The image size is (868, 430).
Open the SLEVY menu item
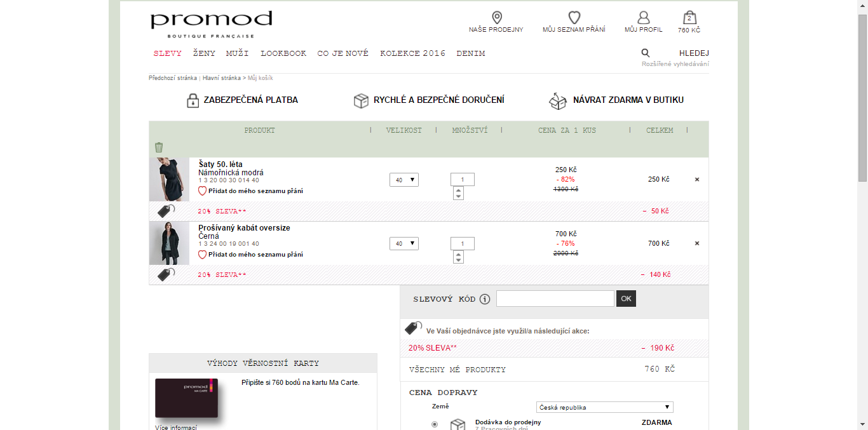click(168, 53)
